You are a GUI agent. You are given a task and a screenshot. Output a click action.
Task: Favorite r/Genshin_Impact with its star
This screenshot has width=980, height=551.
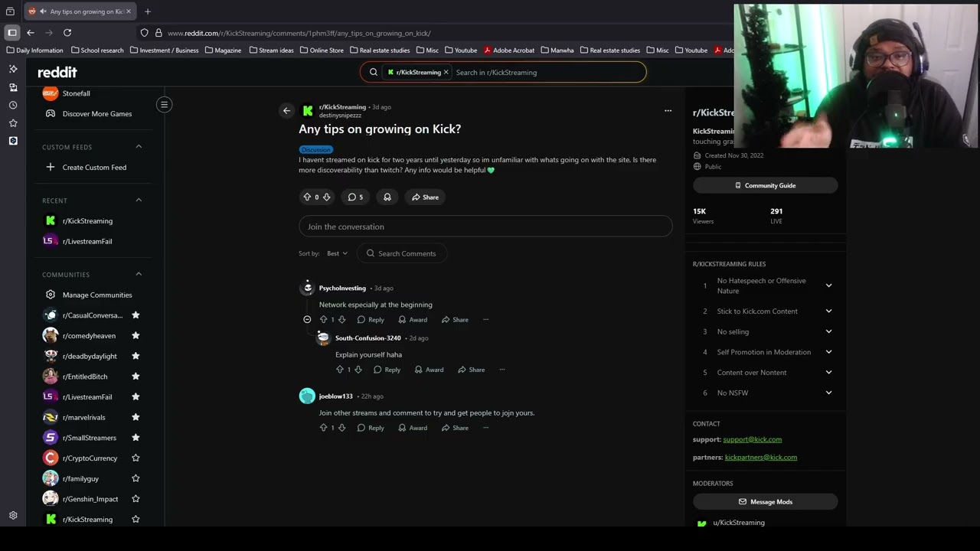[x=136, y=499]
